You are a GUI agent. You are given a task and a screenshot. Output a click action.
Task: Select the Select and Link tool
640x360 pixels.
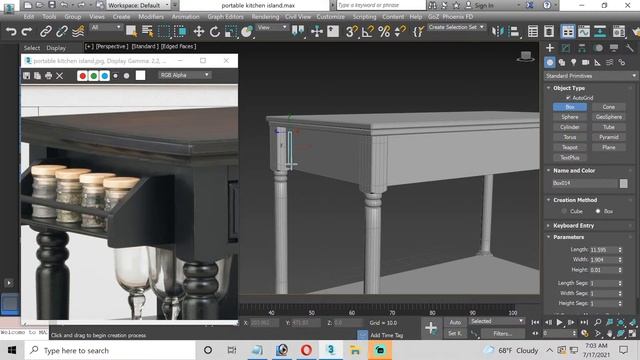[x=46, y=31]
